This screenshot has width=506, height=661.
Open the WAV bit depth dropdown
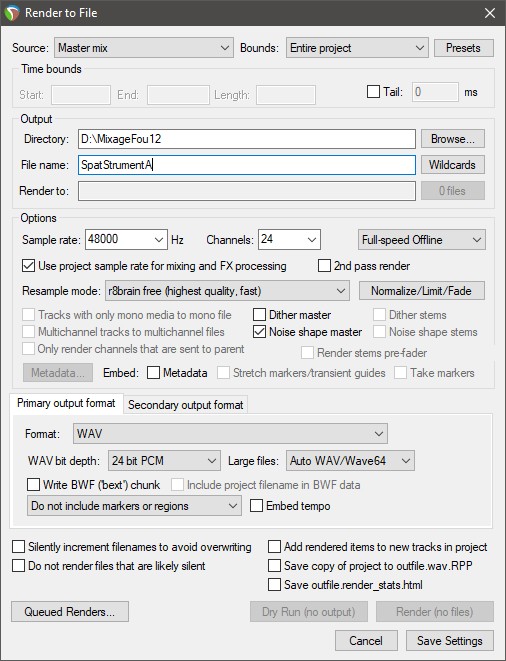164,460
